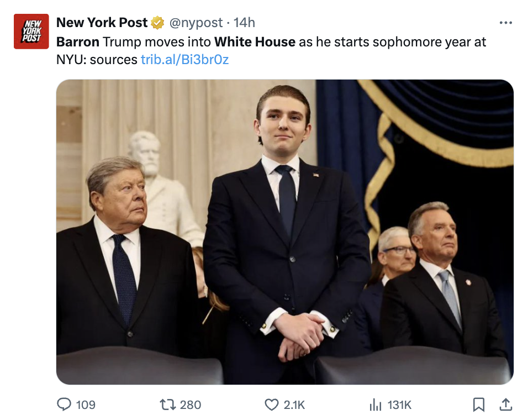Open the repost arrows menu
The height and width of the screenshot is (420, 528).
pyautogui.click(x=167, y=405)
